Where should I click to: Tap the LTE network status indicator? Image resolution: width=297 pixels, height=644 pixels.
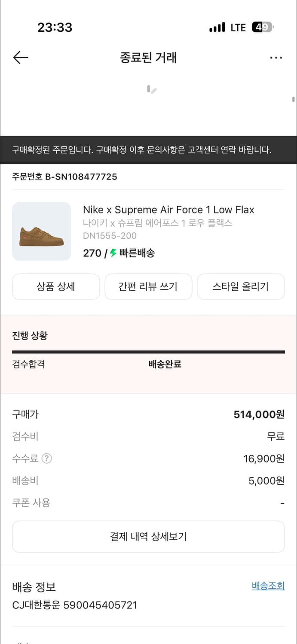click(238, 27)
